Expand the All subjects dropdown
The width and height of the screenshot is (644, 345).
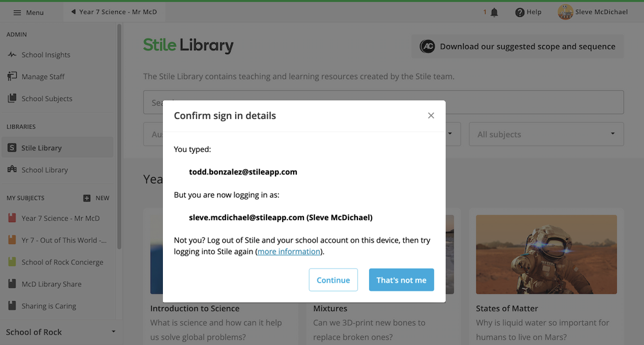point(546,135)
